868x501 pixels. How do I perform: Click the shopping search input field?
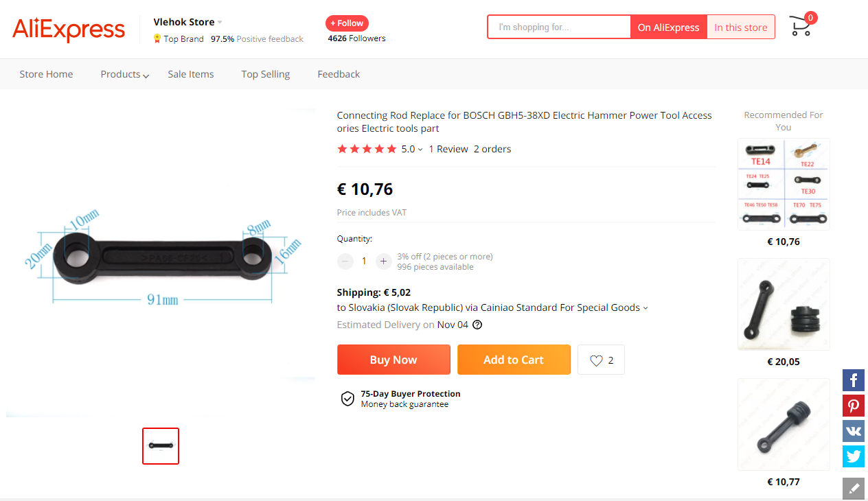pos(559,27)
